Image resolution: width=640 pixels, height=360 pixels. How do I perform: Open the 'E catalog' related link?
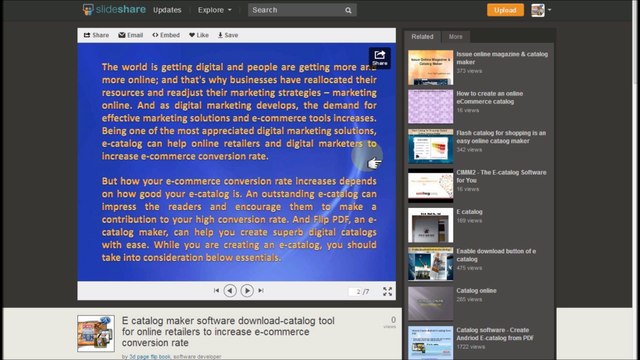469,212
